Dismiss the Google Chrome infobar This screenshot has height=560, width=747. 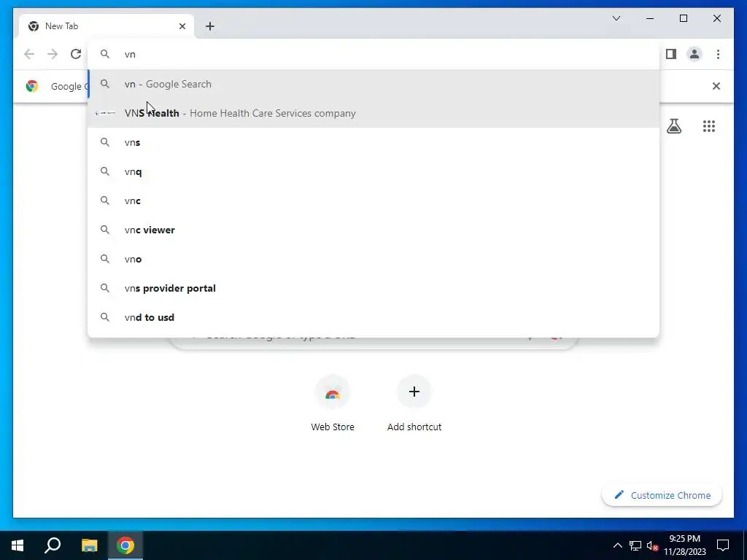pyautogui.click(x=716, y=86)
